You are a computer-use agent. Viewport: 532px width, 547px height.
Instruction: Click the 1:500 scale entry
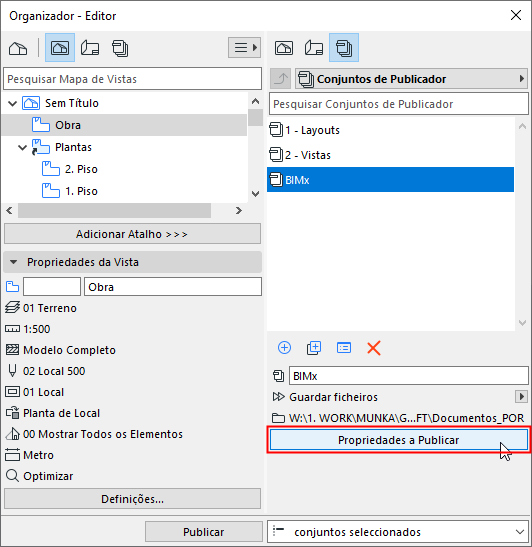28,329
